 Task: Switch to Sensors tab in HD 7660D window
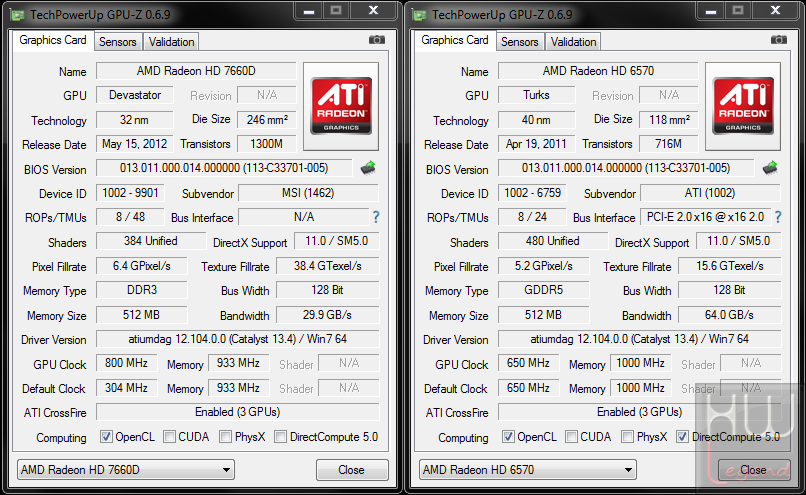(x=118, y=42)
